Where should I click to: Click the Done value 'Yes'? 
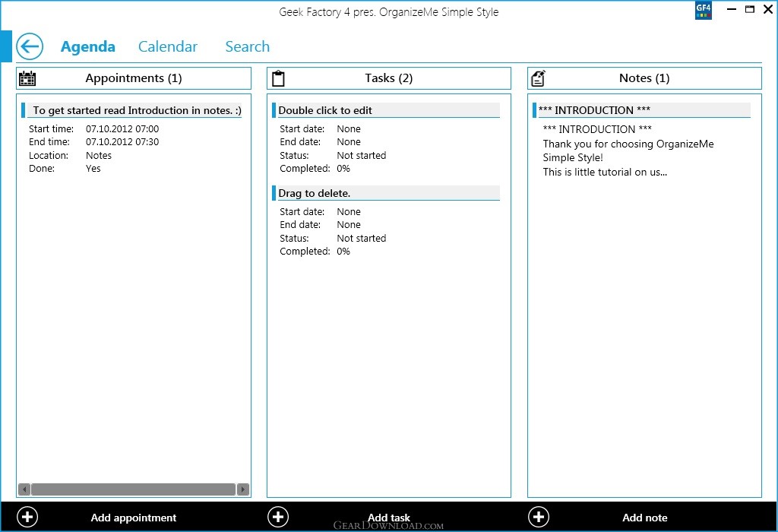[x=93, y=168]
